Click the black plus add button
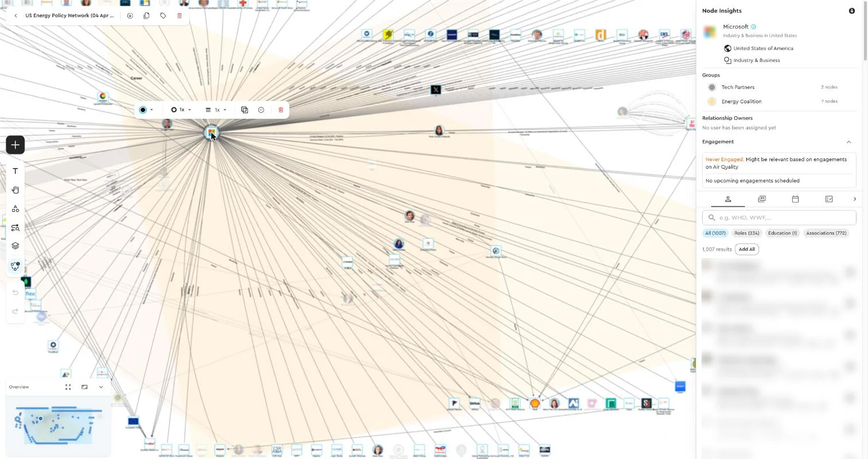 point(15,145)
